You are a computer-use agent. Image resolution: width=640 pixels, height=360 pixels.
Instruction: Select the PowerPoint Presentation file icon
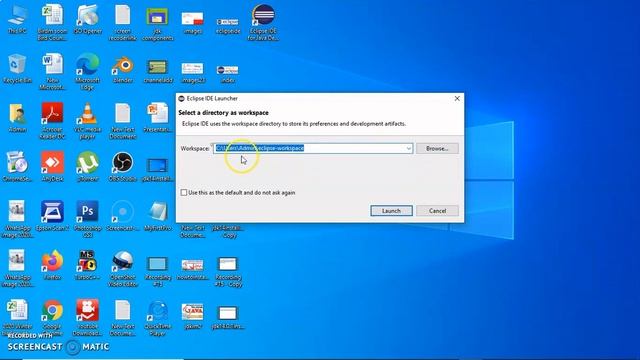pos(158,118)
